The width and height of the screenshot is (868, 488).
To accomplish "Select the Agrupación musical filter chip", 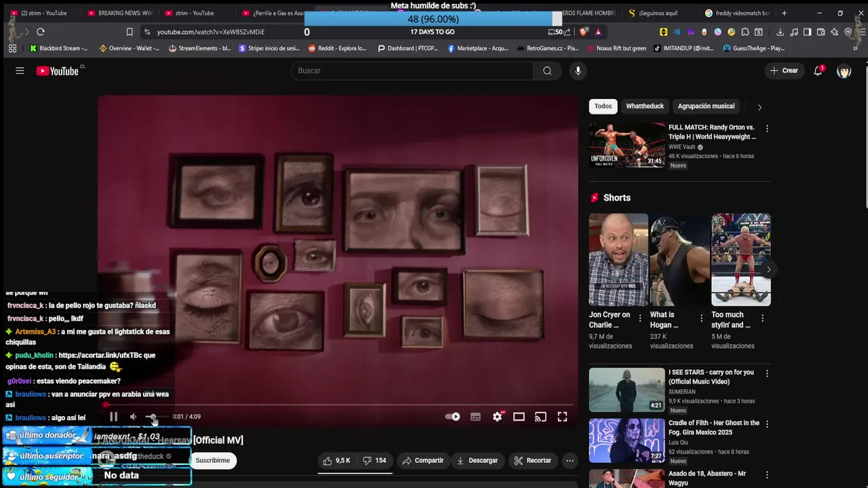I will pyautogui.click(x=706, y=106).
